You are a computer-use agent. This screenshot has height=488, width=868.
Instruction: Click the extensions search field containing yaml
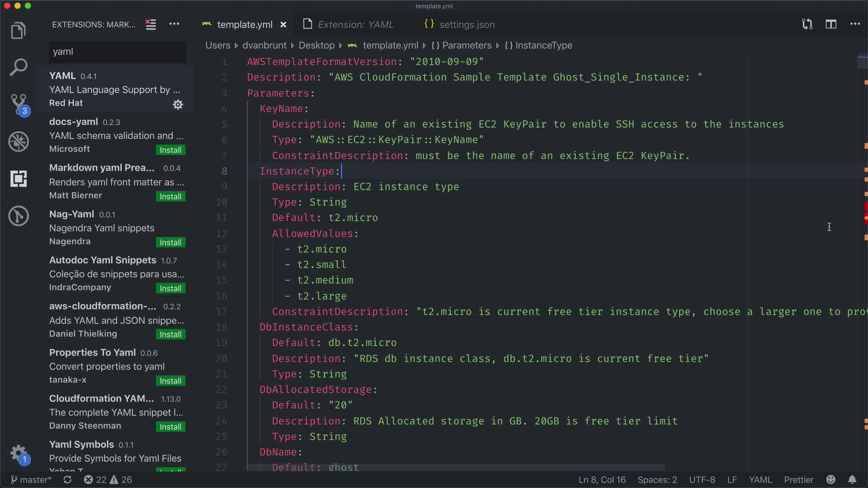[x=117, y=52]
